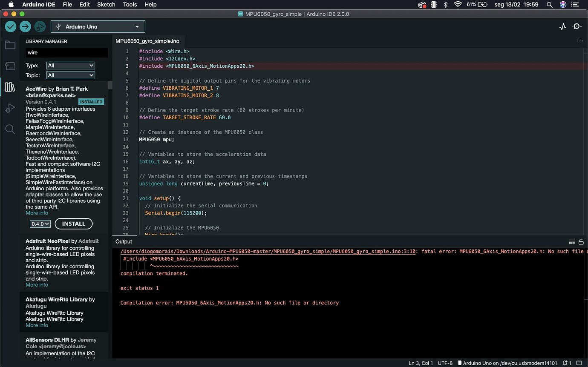Image resolution: width=588 pixels, height=367 pixels.
Task: Open the Sketch menu
Action: [x=106, y=5]
